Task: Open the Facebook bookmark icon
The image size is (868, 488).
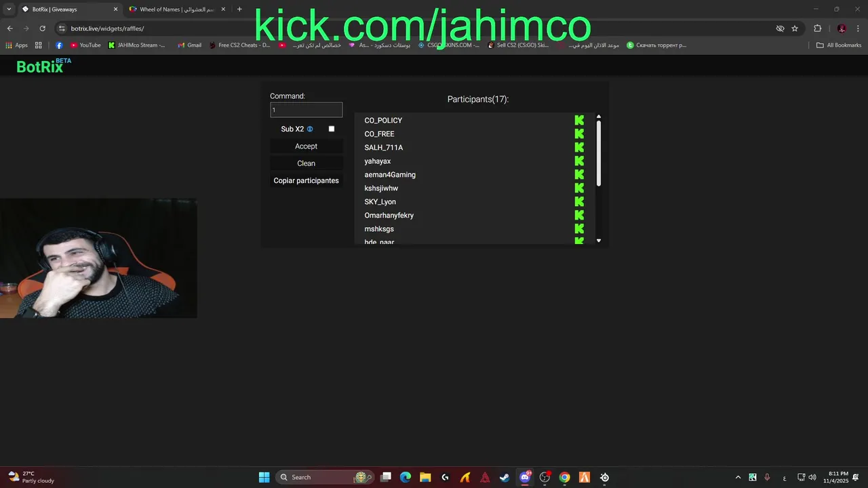Action: pyautogui.click(x=59, y=45)
